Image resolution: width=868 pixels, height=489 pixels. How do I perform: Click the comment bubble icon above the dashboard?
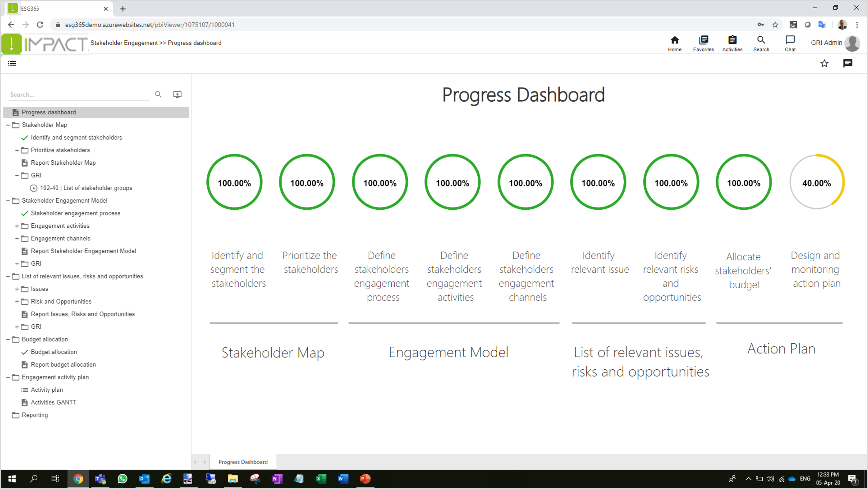(848, 63)
